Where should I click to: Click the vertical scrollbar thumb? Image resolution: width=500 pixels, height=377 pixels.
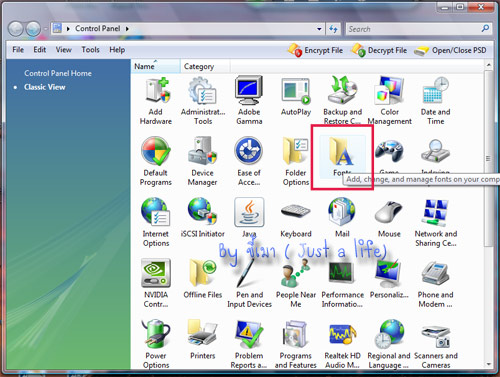pyautogui.click(x=488, y=158)
